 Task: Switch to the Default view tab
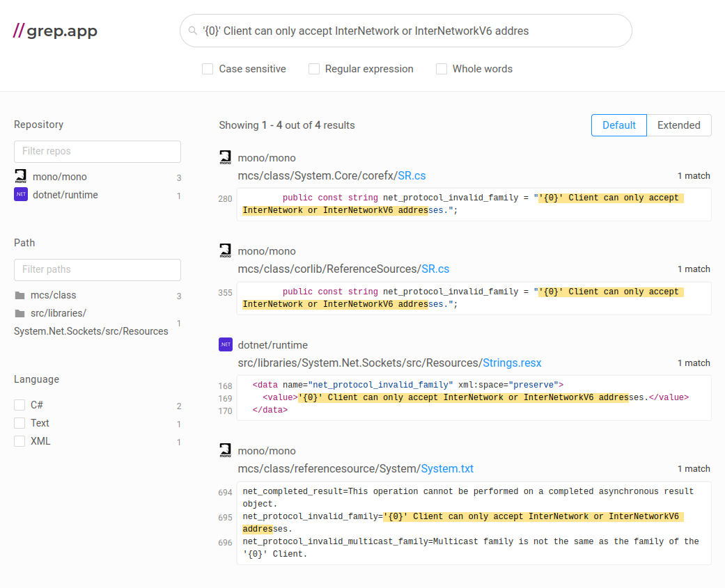(618, 125)
